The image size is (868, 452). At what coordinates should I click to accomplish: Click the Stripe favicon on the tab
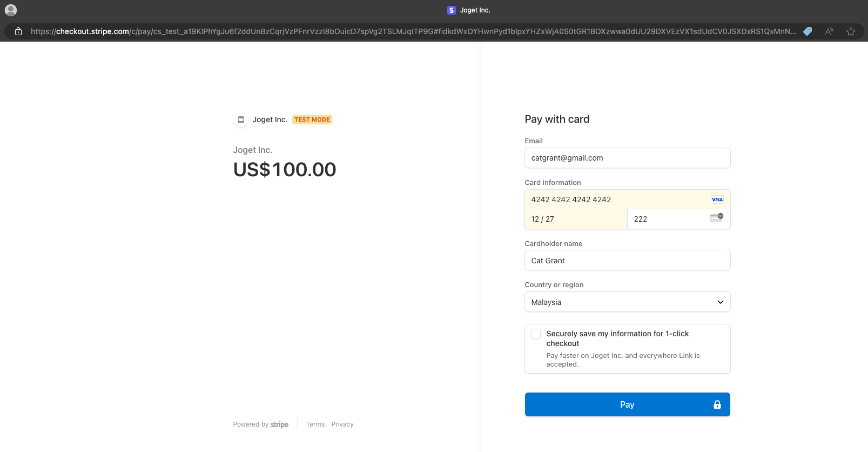click(x=452, y=10)
